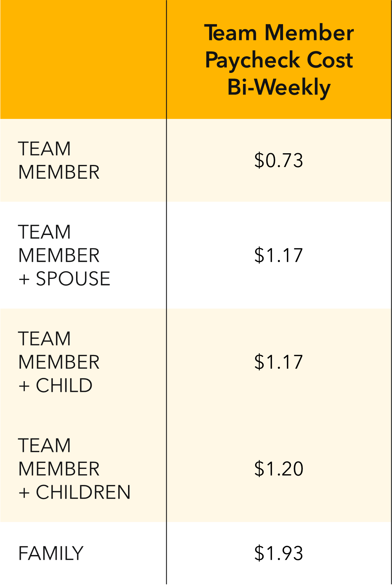Screen dimensions: 392x585
Task: Click the "FAMILY" row label
Action: point(51,554)
